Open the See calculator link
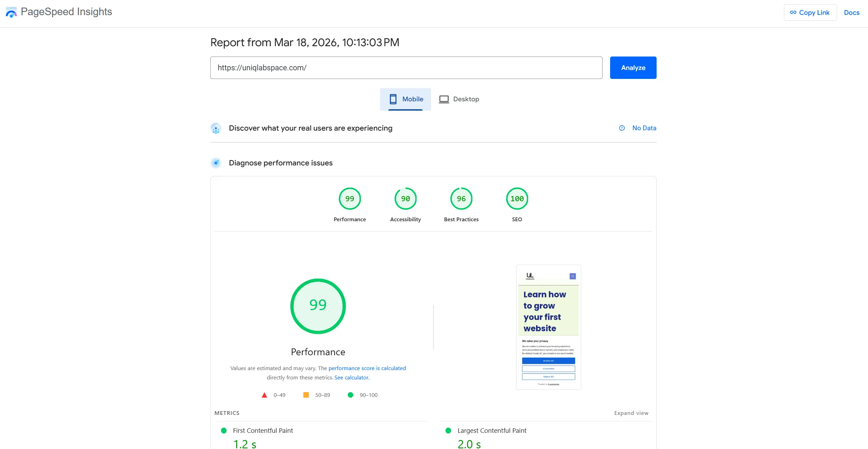This screenshot has width=868, height=449. click(x=351, y=378)
